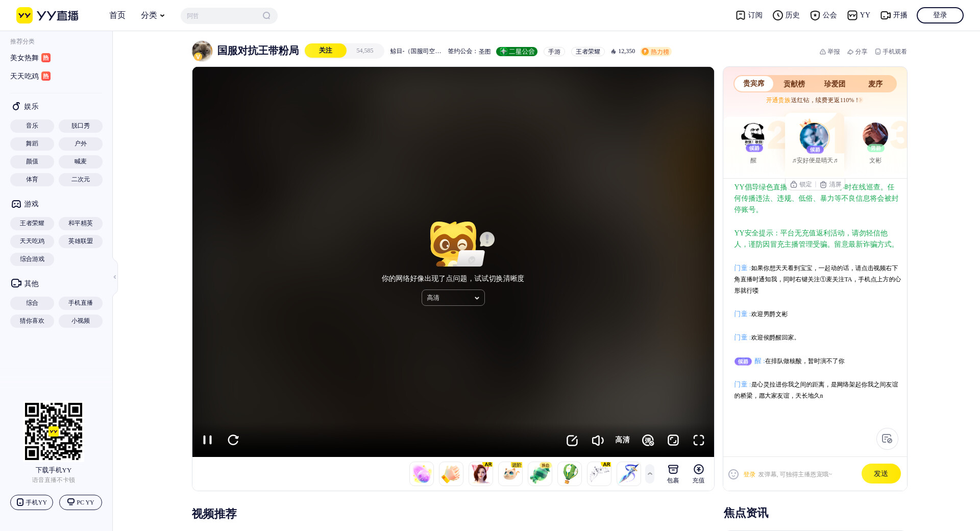Open the 公会 guild icon in header
The image size is (980, 531).
[823, 15]
